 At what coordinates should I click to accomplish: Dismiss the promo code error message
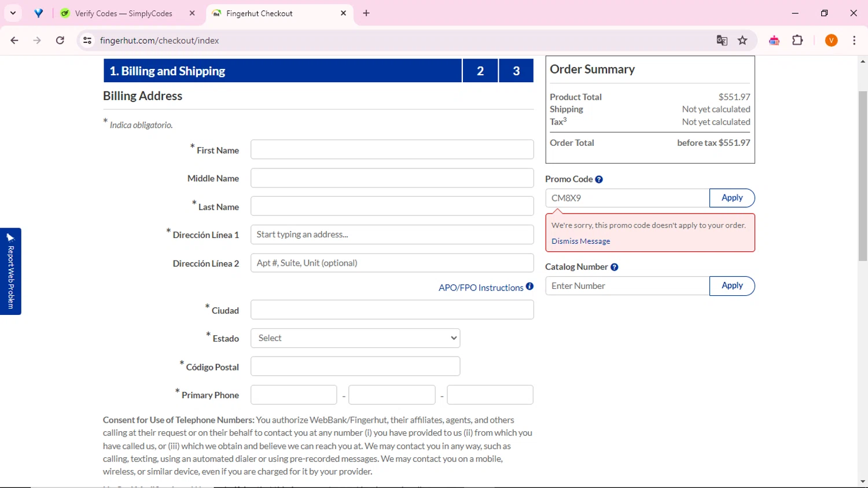point(580,241)
